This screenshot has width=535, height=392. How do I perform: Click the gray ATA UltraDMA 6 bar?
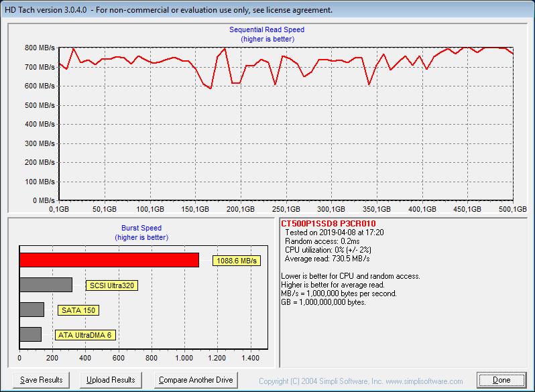pyautogui.click(x=30, y=334)
